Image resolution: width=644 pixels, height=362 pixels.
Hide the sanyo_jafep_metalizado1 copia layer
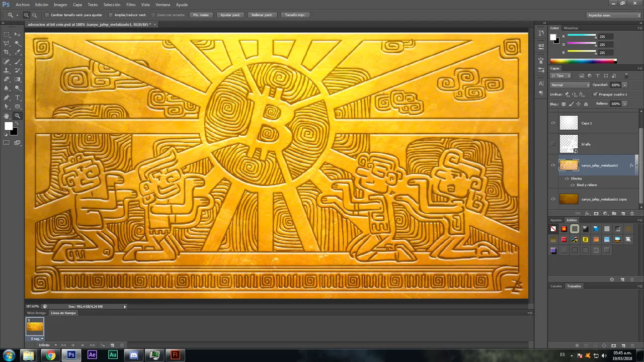click(553, 199)
